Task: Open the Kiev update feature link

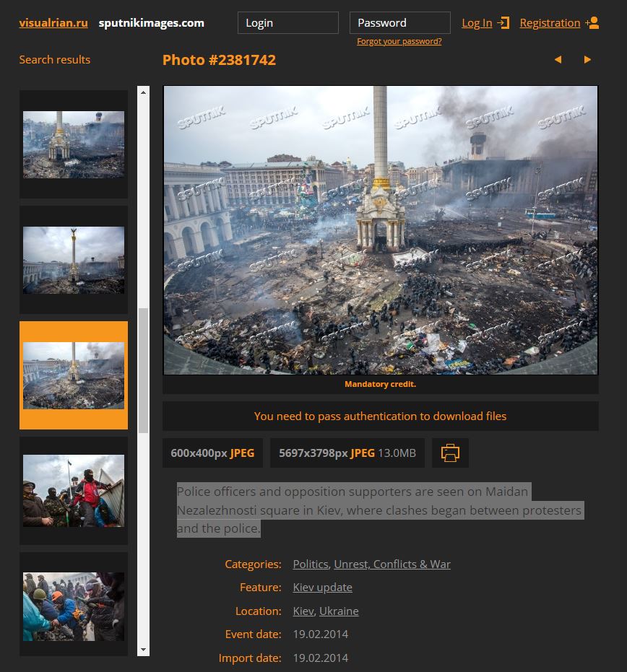Action: (322, 588)
